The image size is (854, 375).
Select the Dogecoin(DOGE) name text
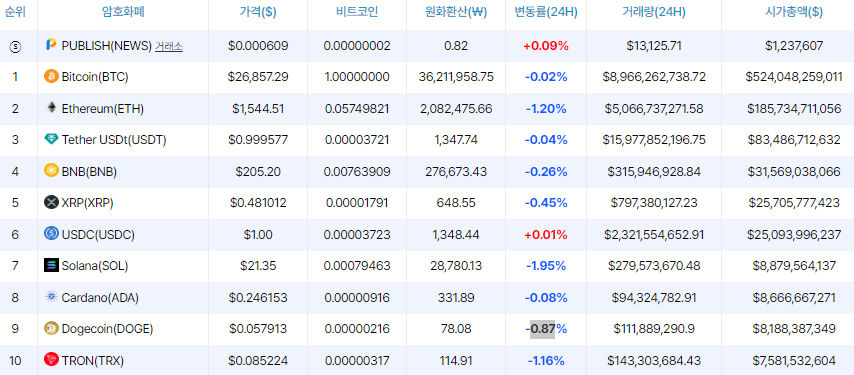tap(107, 329)
